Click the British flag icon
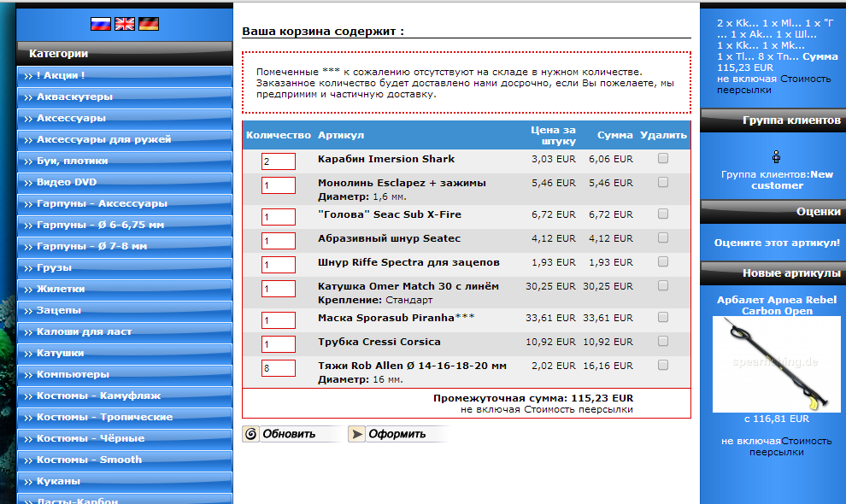The height and width of the screenshot is (504, 846). point(125,23)
